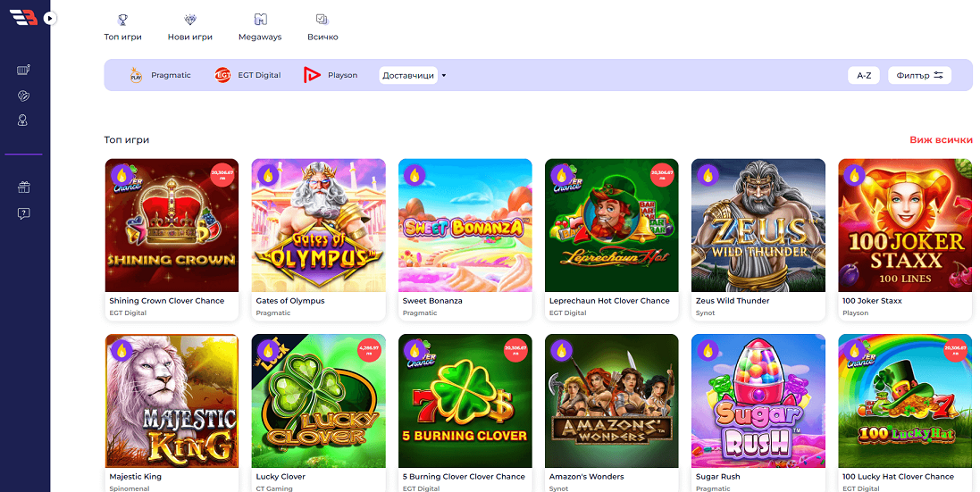Screen dimensions: 980x492
Task: Click the help question mark icon
Action: click(24, 213)
